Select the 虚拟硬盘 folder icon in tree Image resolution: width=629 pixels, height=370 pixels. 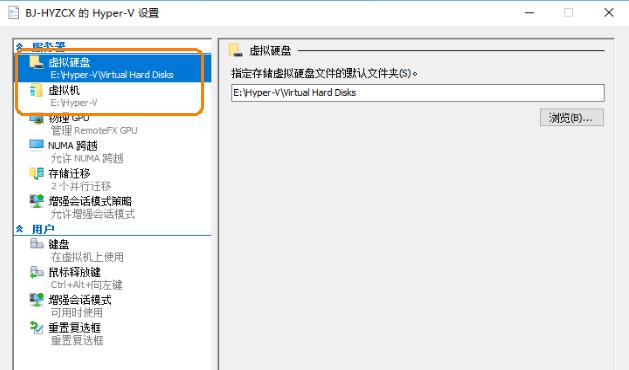(x=36, y=62)
